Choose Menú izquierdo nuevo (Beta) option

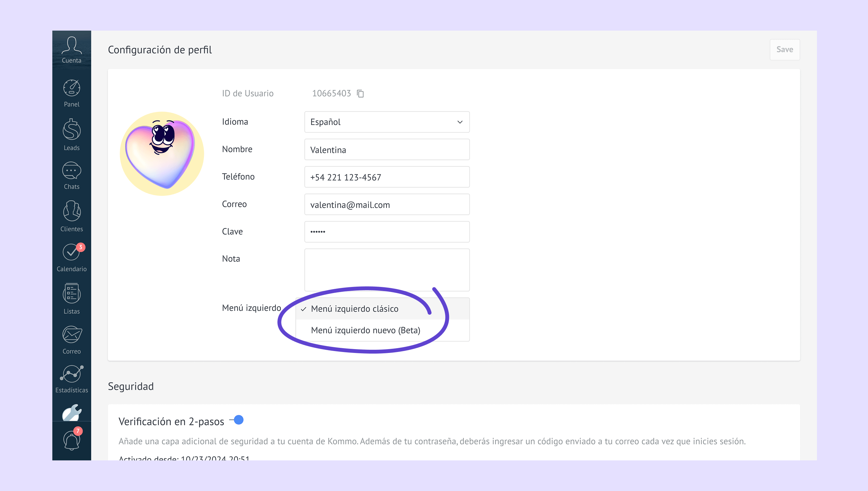(x=365, y=331)
